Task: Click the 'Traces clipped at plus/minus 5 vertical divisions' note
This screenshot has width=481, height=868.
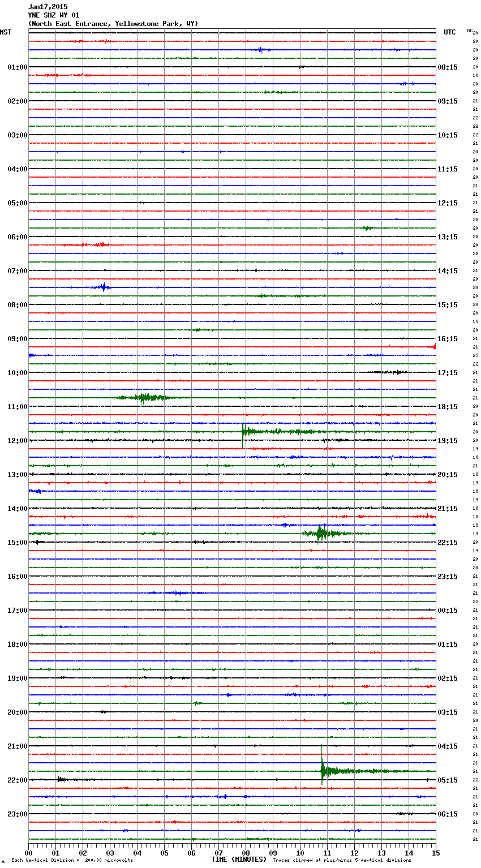Action: point(342,861)
